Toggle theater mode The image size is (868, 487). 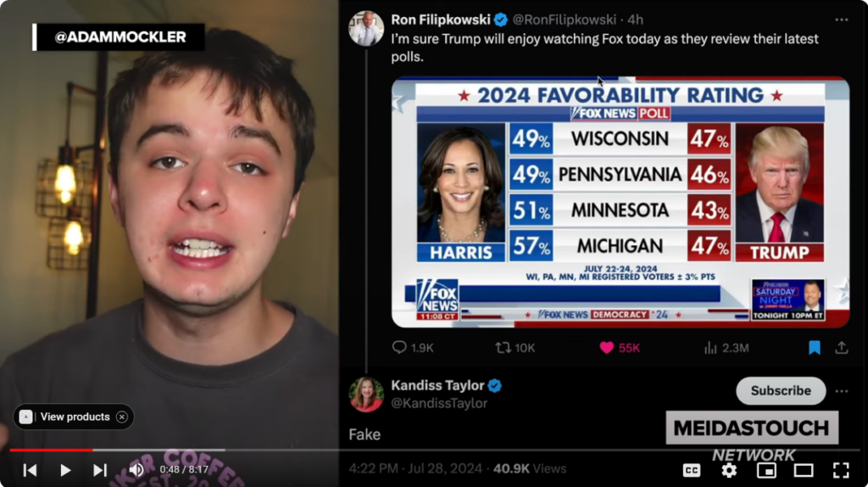click(804, 470)
